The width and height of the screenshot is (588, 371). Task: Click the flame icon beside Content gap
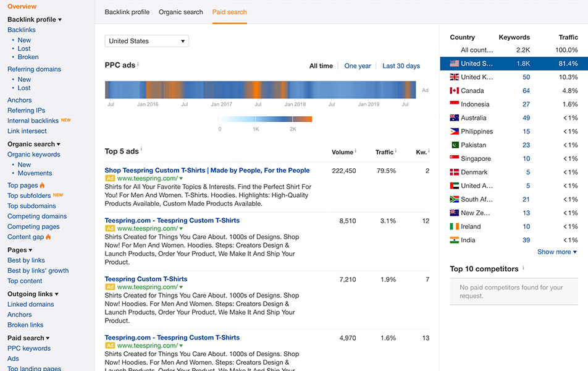pos(48,237)
